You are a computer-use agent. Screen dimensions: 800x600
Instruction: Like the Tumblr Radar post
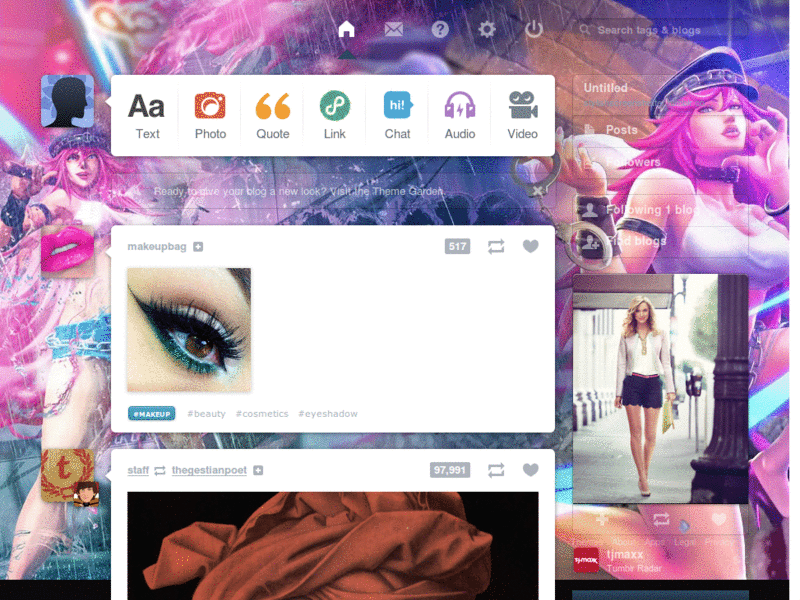pyautogui.click(x=719, y=519)
